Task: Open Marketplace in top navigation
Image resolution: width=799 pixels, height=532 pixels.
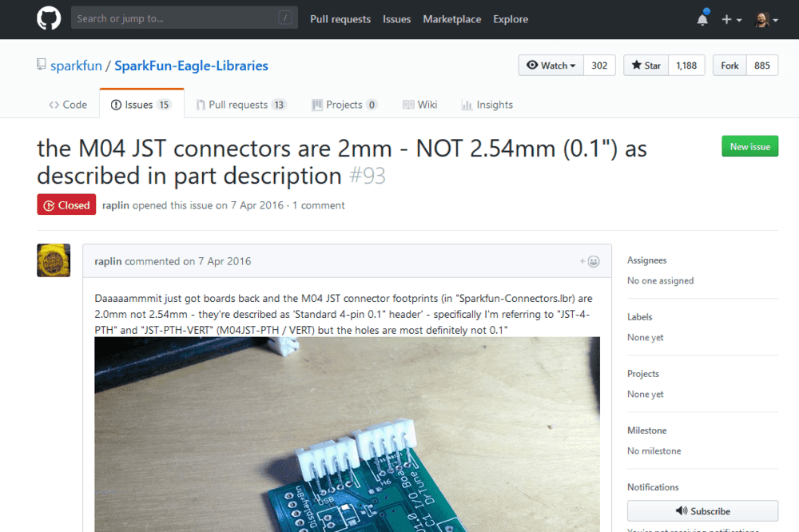Action: click(x=451, y=19)
